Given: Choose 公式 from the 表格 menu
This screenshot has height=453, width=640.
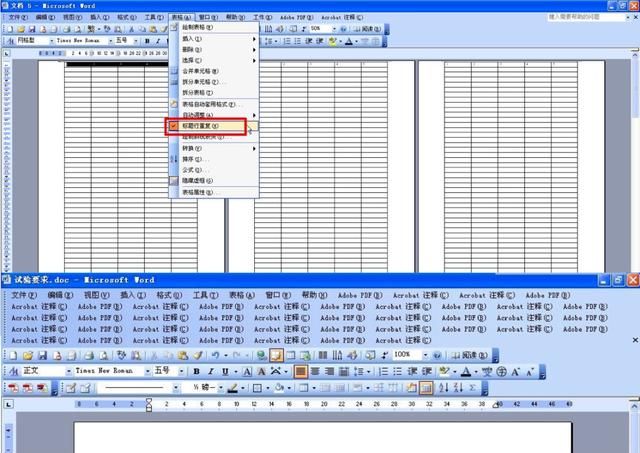Looking at the screenshot, I should pyautogui.click(x=214, y=170).
